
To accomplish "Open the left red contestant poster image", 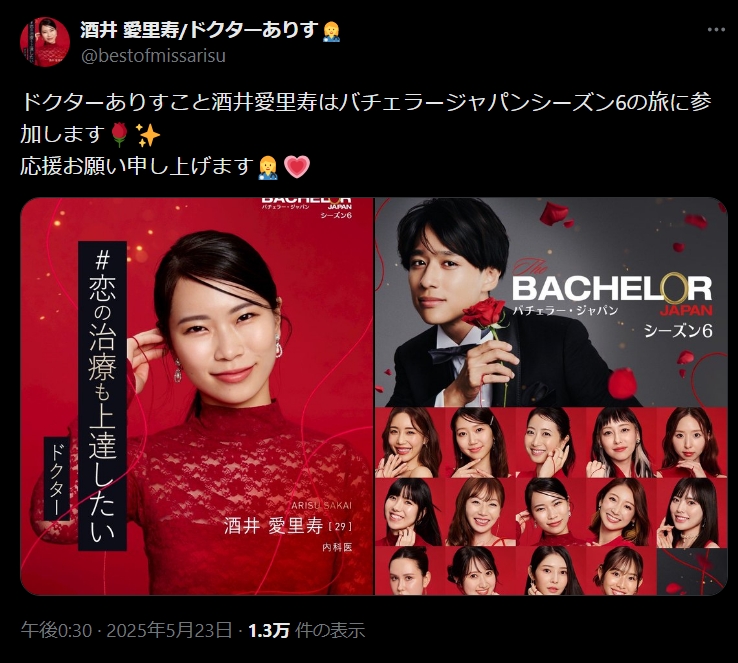I will (197, 396).
